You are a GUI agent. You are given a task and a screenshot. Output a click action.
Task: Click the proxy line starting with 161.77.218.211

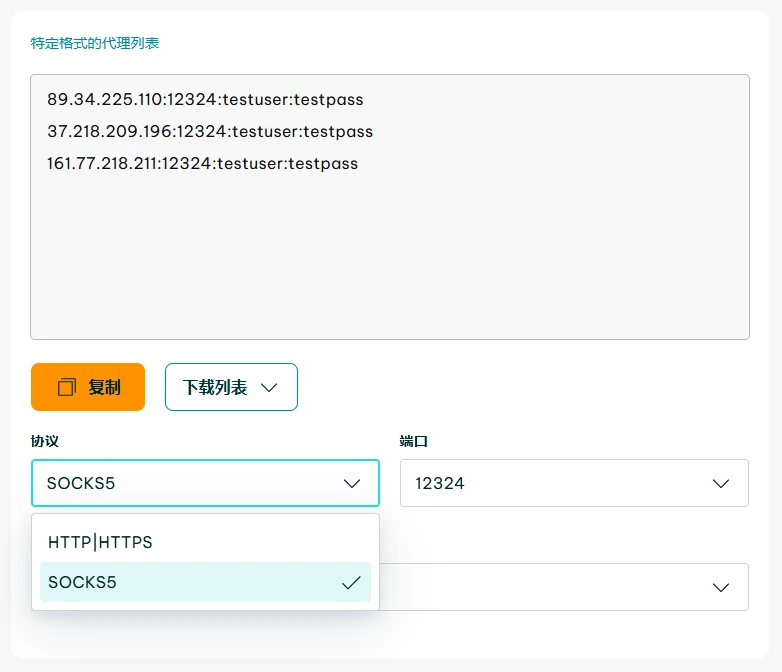point(202,163)
